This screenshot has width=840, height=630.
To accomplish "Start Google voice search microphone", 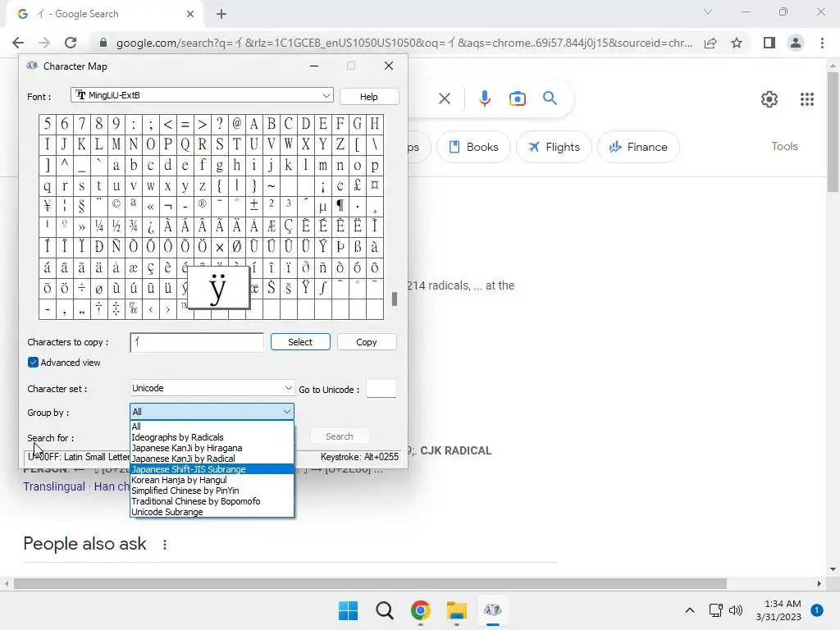I will coord(484,98).
